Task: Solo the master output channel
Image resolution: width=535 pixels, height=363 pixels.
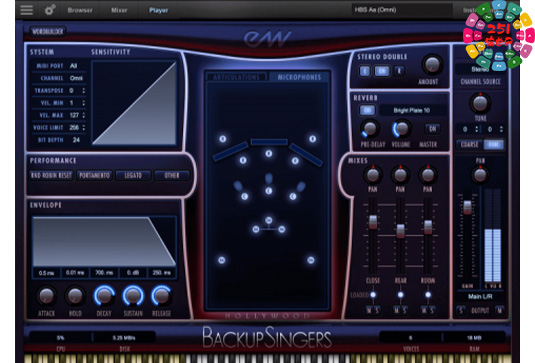Action: [x=461, y=310]
